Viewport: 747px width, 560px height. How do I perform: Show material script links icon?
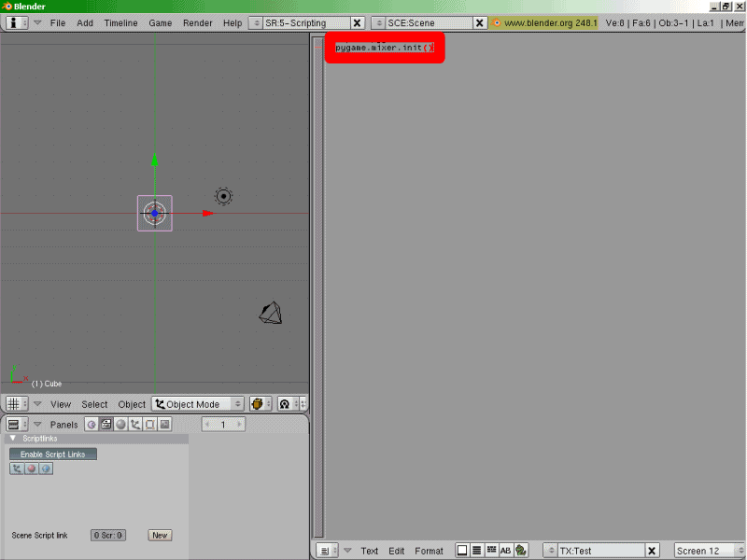[x=31, y=469]
